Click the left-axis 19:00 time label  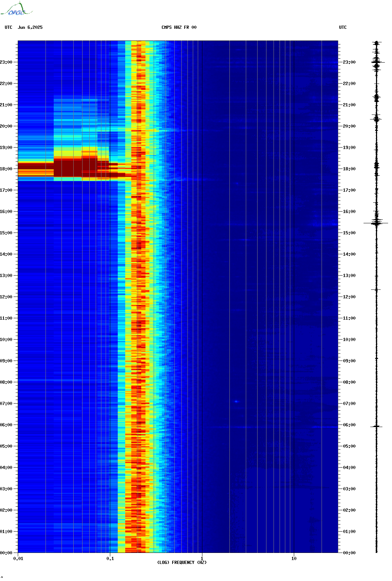coord(6,148)
